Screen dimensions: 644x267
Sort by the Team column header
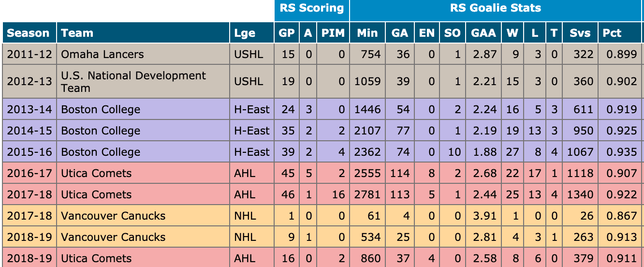point(77,33)
